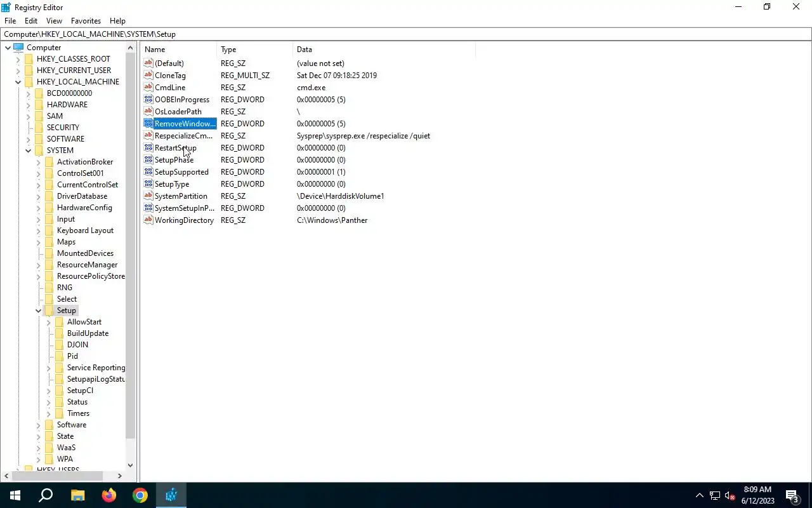This screenshot has height=508, width=812.
Task: Select the RestartSetup value
Action: 176,147
